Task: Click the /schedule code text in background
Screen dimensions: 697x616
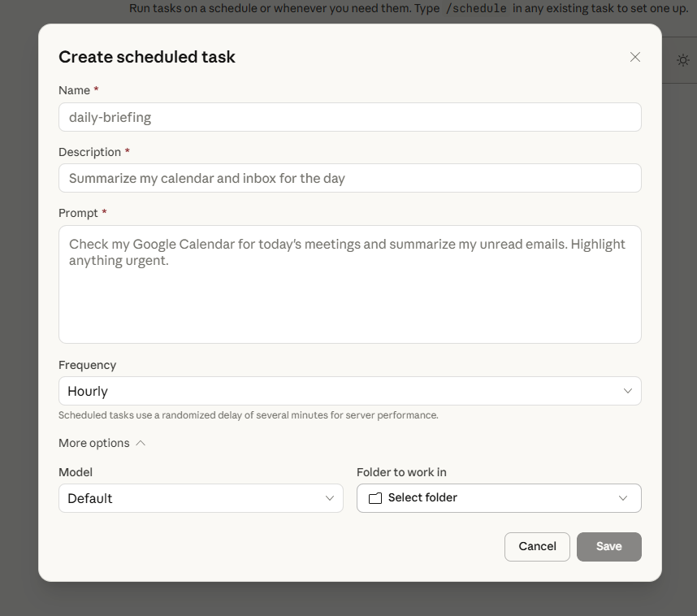Action: point(476,9)
